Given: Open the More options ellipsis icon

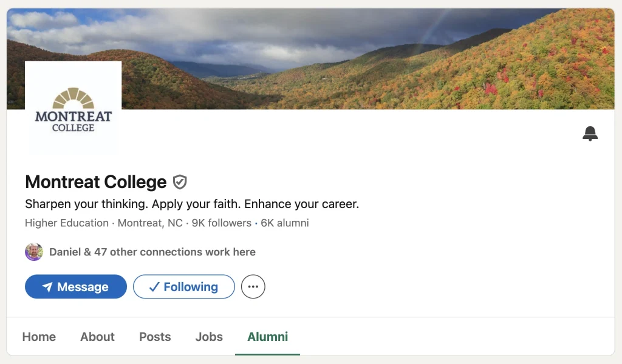Looking at the screenshot, I should coord(253,286).
